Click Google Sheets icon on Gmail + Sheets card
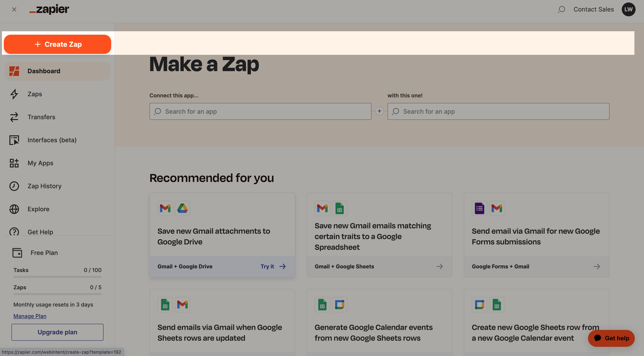 [x=339, y=208]
